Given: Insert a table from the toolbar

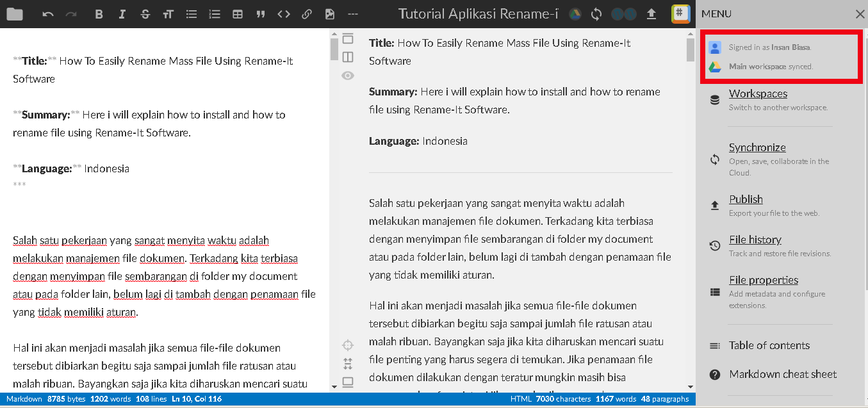Looking at the screenshot, I should (238, 14).
